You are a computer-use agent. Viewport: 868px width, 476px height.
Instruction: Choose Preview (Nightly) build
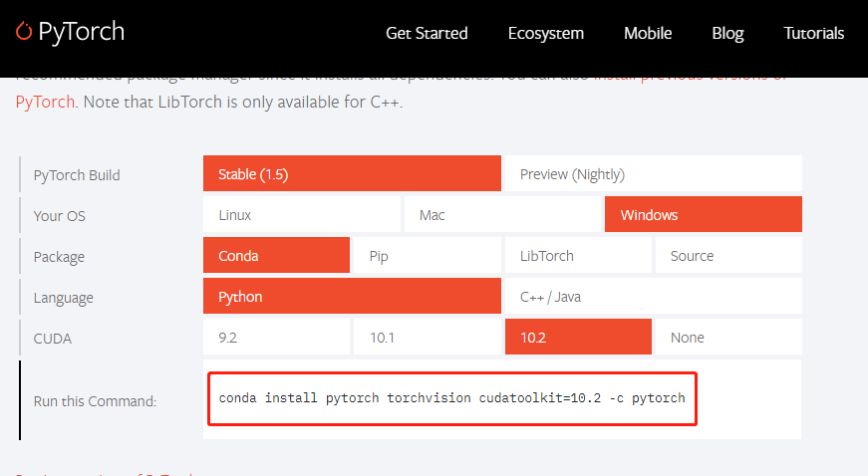click(x=653, y=173)
